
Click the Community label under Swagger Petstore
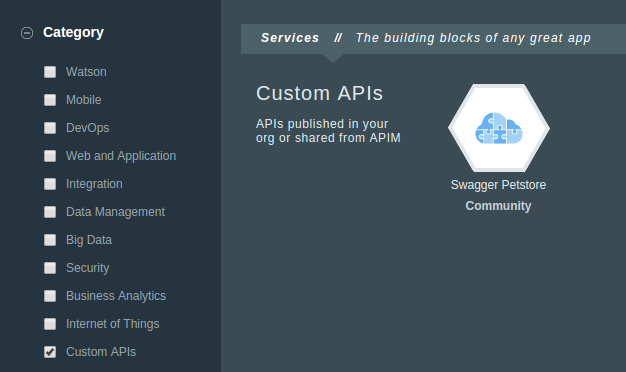point(498,206)
